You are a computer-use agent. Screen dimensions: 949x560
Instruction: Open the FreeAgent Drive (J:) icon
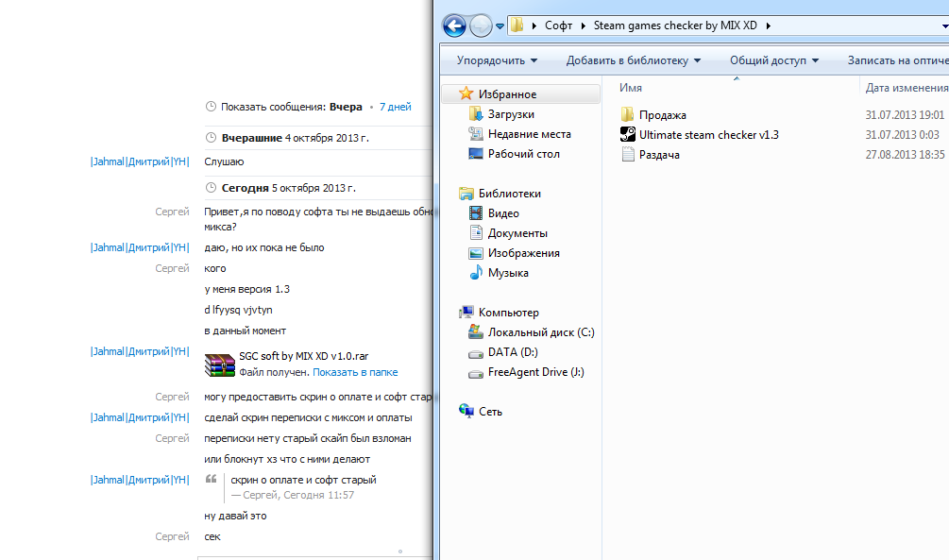pyautogui.click(x=476, y=373)
